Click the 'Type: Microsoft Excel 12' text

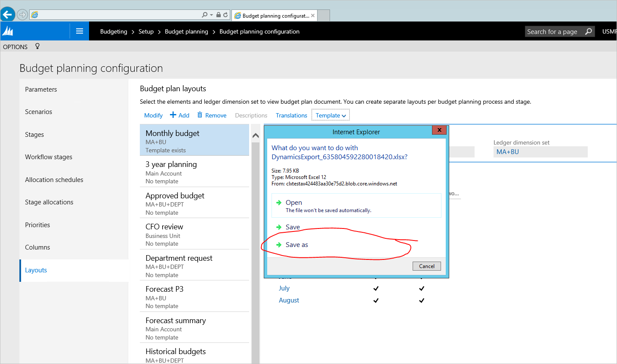click(x=299, y=177)
